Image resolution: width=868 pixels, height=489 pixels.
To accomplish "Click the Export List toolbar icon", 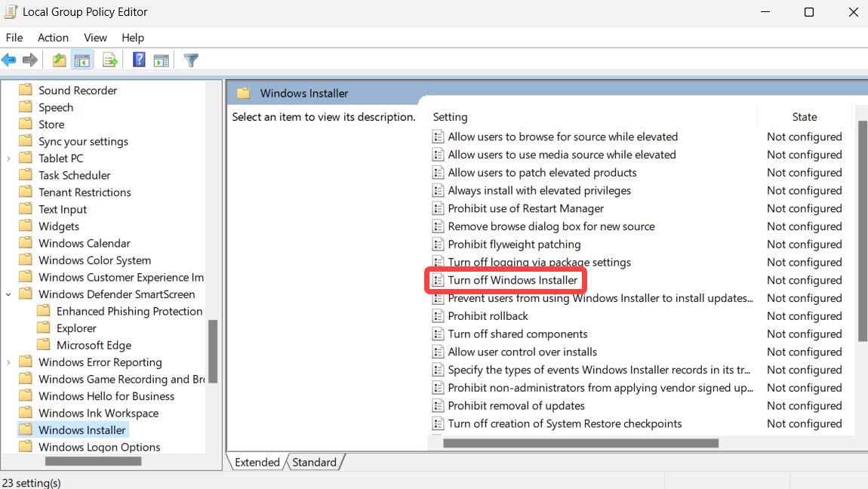I will (x=110, y=60).
